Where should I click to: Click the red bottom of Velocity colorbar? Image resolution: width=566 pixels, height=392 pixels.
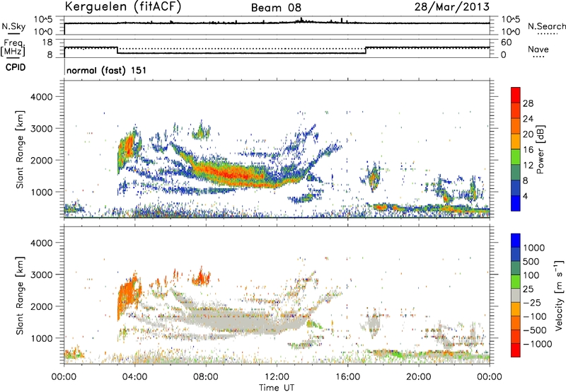click(x=516, y=350)
